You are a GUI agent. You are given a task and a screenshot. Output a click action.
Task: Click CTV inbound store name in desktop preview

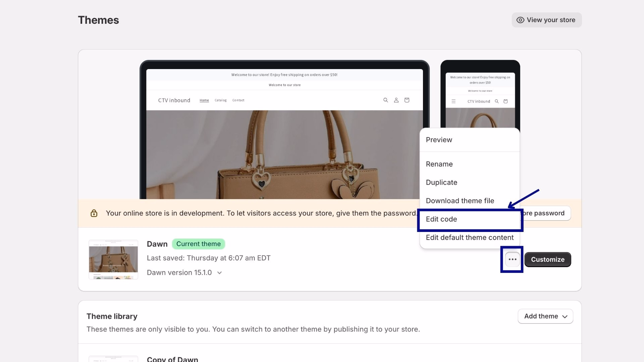[174, 100]
